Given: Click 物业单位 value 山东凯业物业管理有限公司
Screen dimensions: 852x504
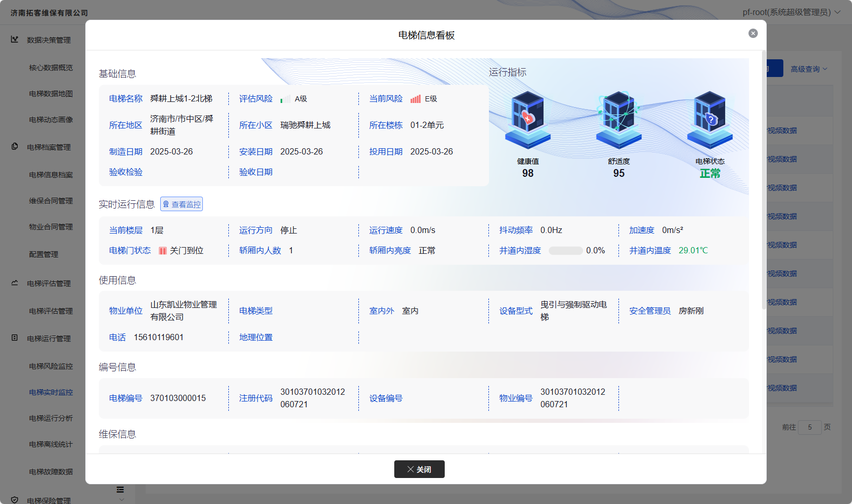Looking at the screenshot, I should (184, 311).
